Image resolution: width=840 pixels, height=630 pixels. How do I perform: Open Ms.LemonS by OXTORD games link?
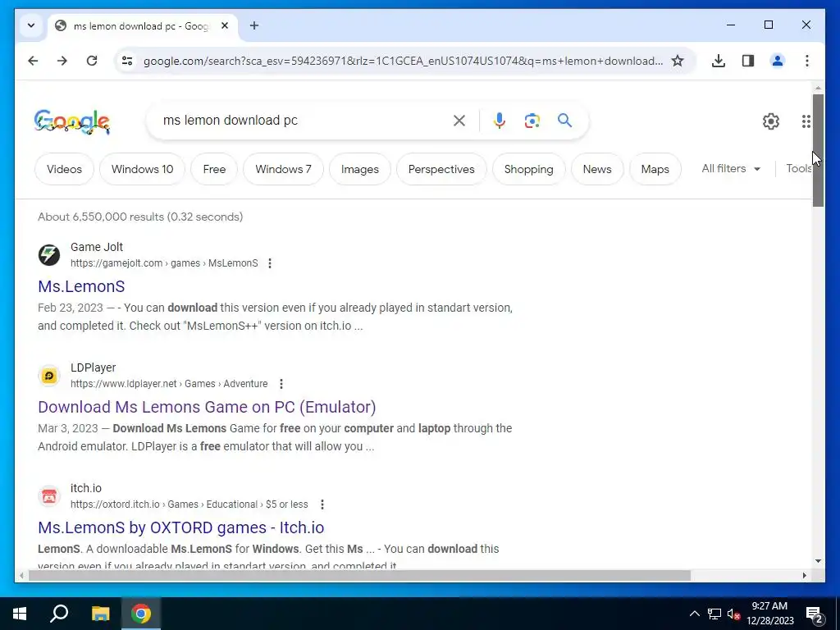(x=181, y=527)
